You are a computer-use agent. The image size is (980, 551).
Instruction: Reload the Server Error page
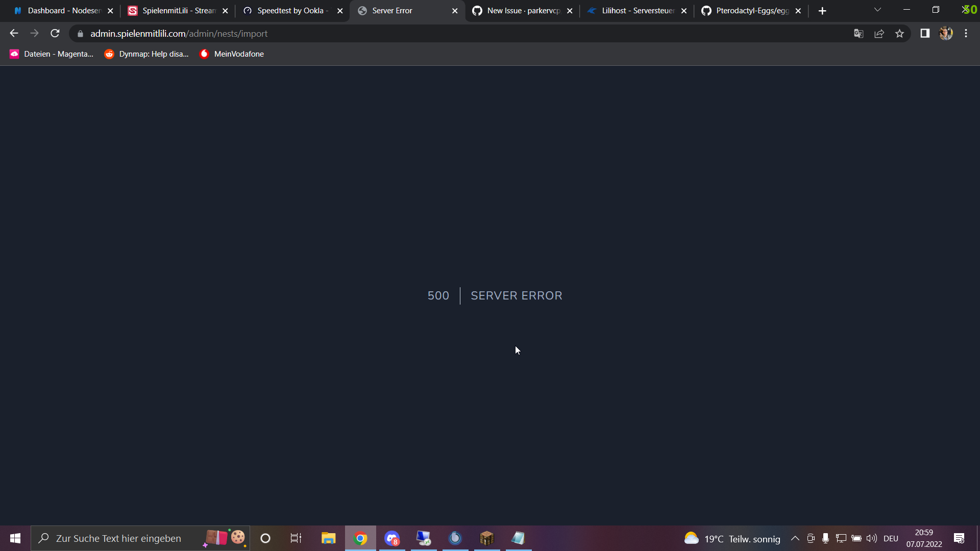click(55, 33)
